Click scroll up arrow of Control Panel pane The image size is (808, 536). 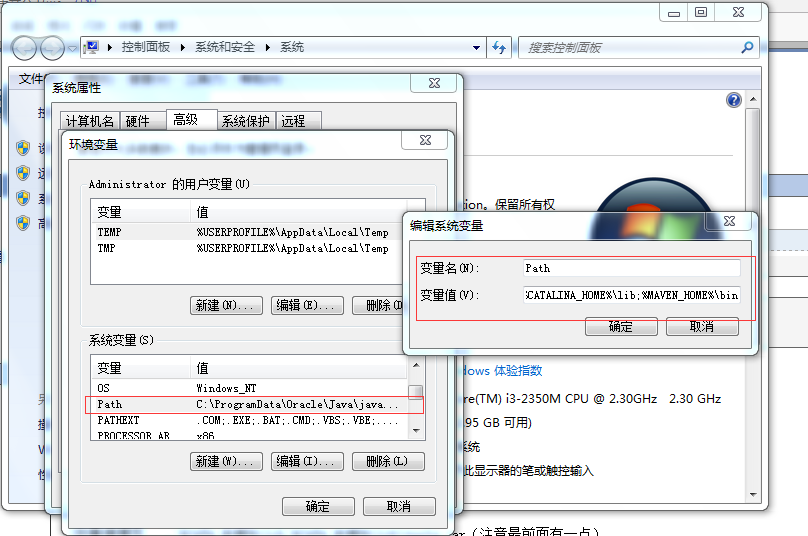click(753, 99)
